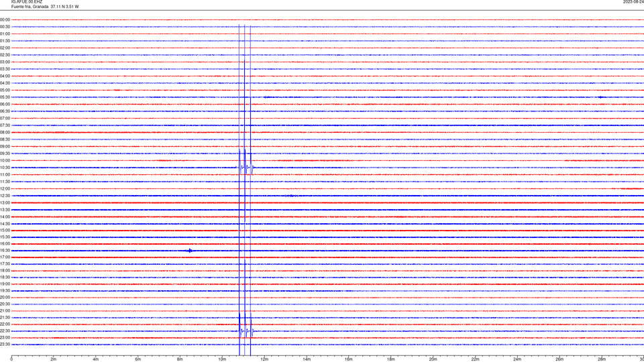
Task: Click the small seismic event on the 16:30 trace
Action: click(x=190, y=250)
